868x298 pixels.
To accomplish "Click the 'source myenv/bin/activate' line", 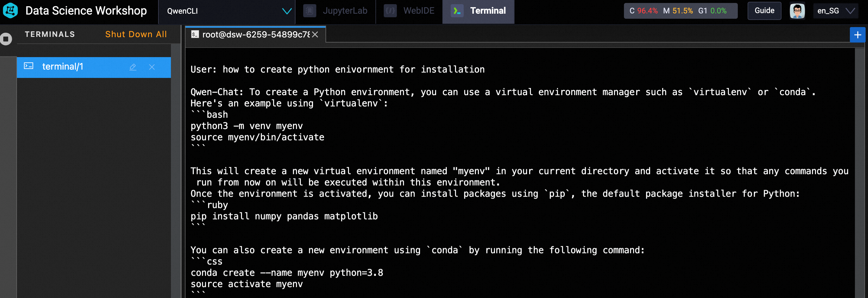I will [257, 137].
